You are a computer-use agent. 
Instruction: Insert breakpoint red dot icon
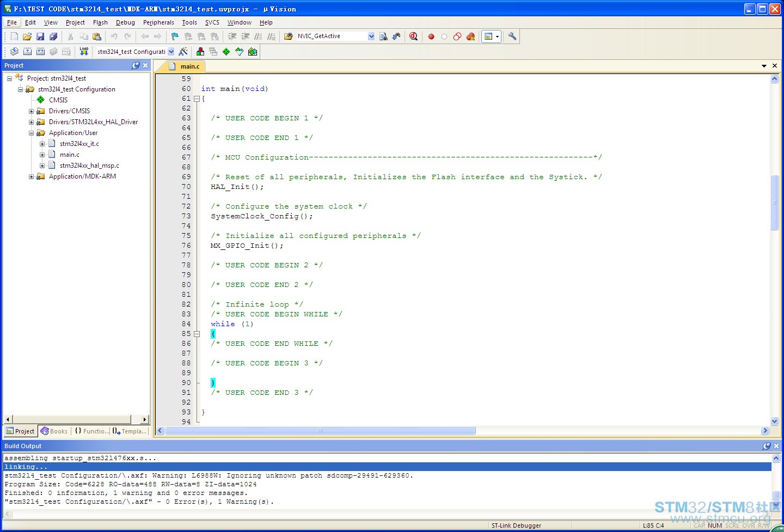431,36
